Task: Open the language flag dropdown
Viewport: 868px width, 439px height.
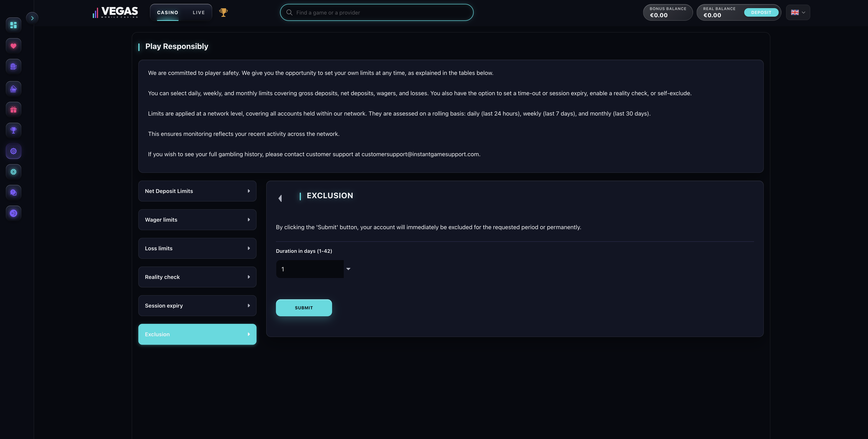Action: (x=798, y=12)
